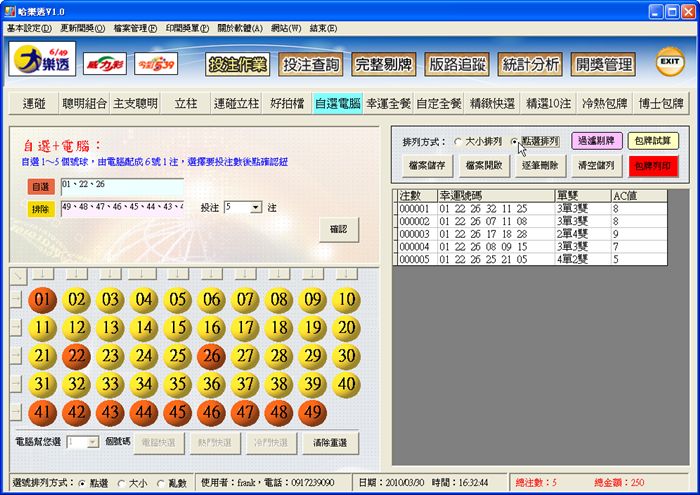Expand the 電腦幫您選 number count dropdown
The width and height of the screenshot is (700, 495).
(93, 441)
